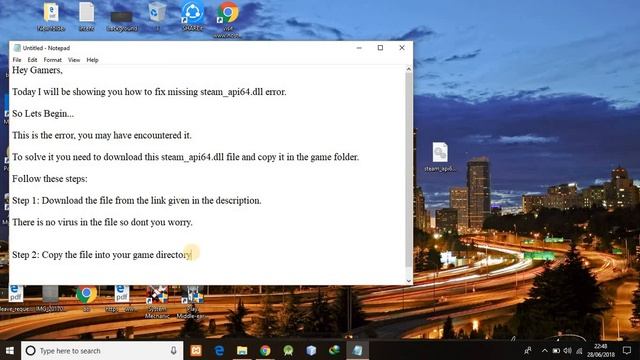The height and width of the screenshot is (360, 640).
Task: Click the Cortana circle icon in search box
Action: (31, 351)
